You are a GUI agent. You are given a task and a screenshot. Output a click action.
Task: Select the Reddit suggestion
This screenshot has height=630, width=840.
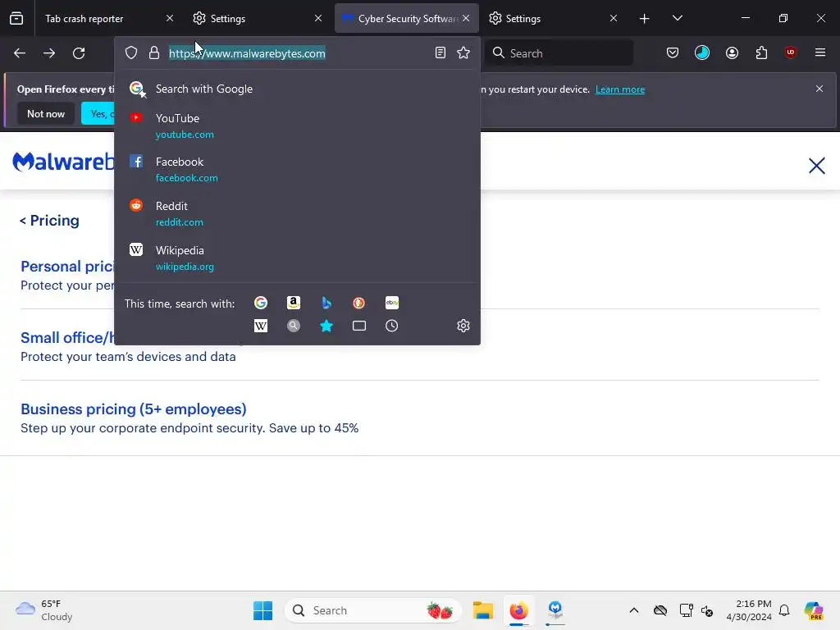pyautogui.click(x=297, y=214)
